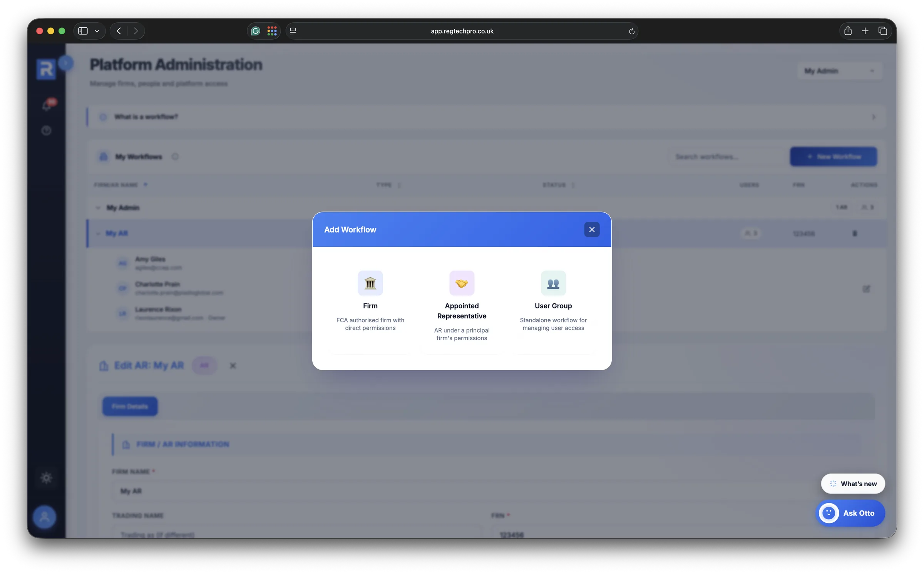Viewport: 924px width, 574px height.
Task: Click the edit icon in Charlotte Prain row
Action: click(866, 289)
